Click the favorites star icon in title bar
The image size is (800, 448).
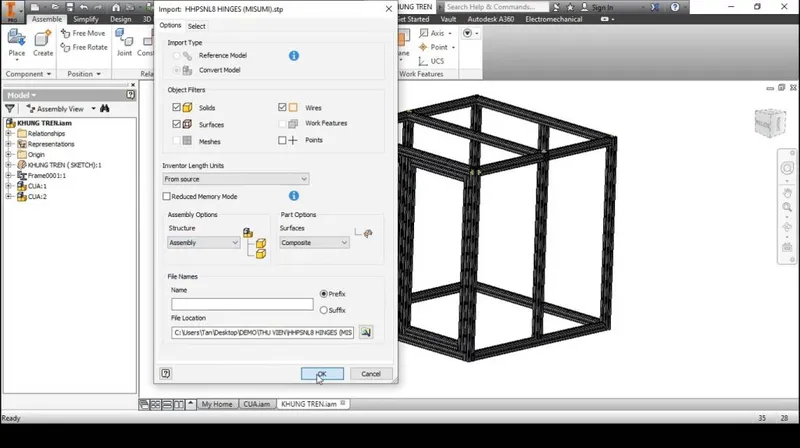tap(570, 7)
